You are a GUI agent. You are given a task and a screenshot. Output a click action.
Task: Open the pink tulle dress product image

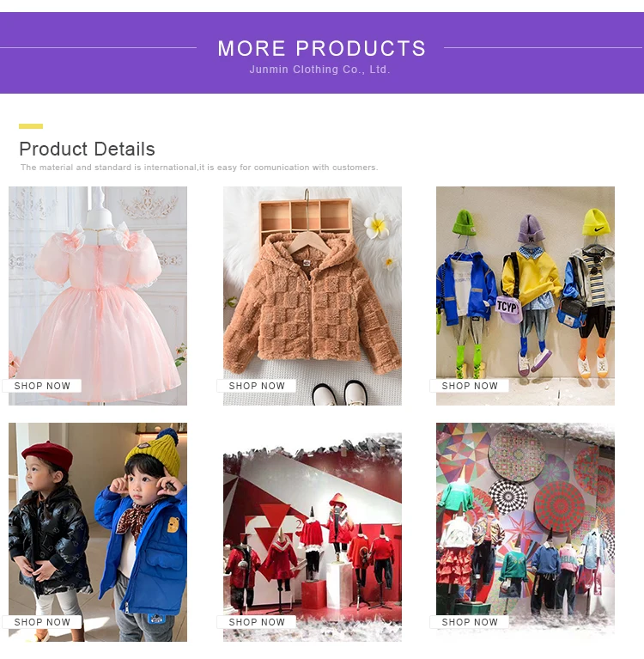pyautogui.click(x=98, y=296)
